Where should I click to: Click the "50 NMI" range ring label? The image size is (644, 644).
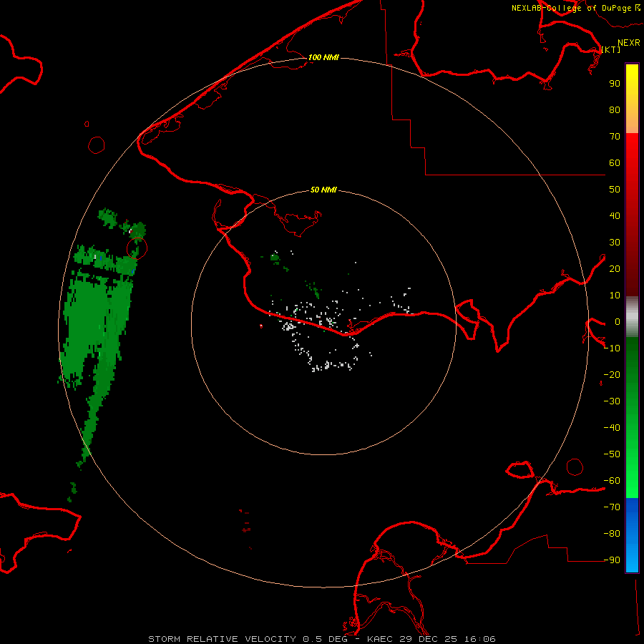[323, 190]
